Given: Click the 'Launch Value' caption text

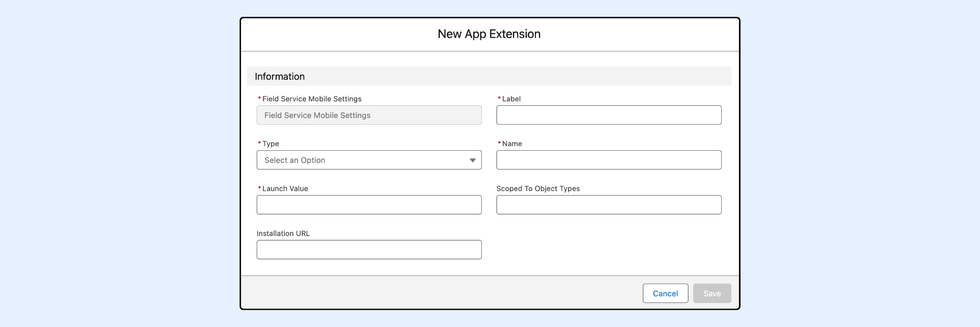Looking at the screenshot, I should click(x=285, y=189).
